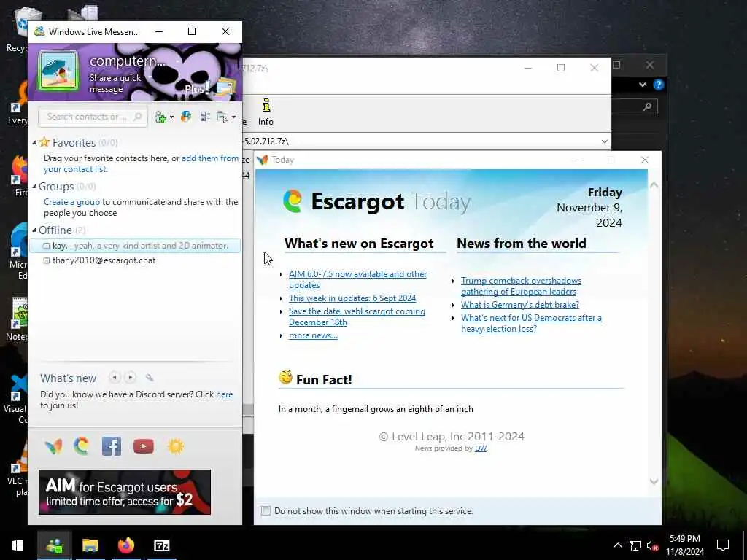Open File Explorer from the taskbar
Image resolution: width=747 pixels, height=560 pixels.
[x=90, y=545]
